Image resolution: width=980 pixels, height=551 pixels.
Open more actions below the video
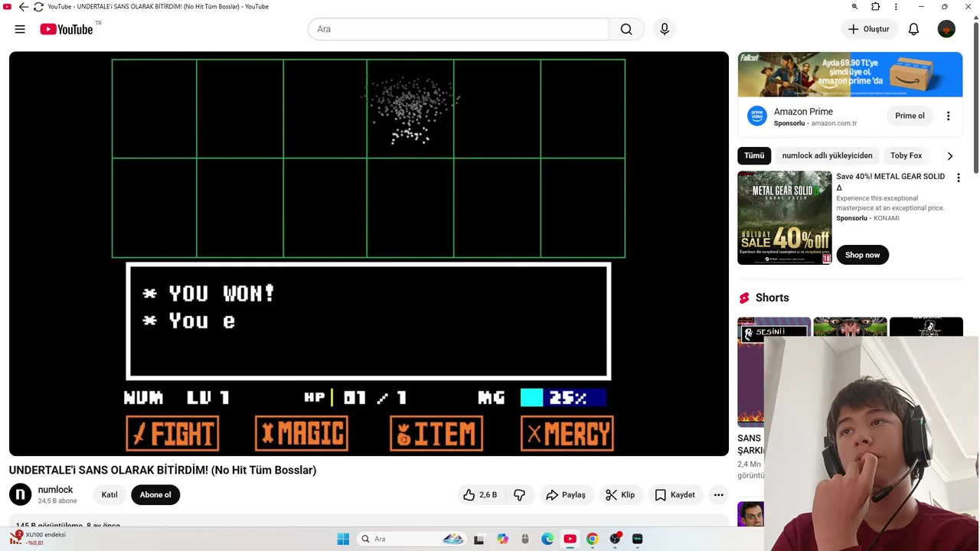[x=718, y=495]
